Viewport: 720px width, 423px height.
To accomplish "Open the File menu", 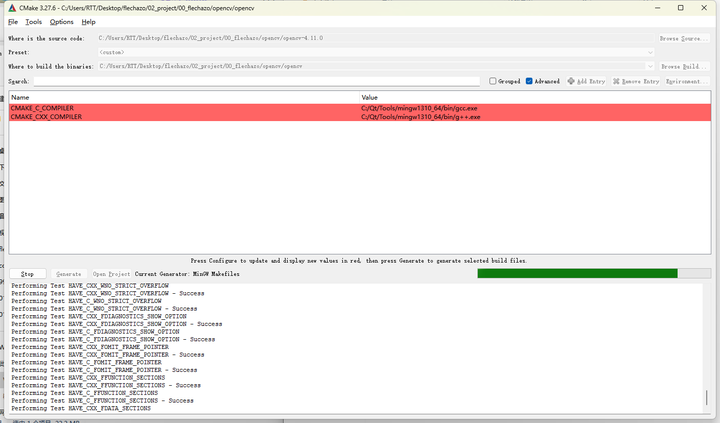I will tap(13, 22).
